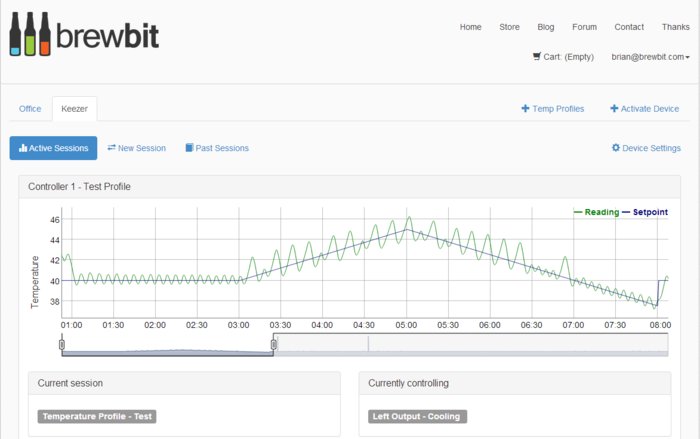Visit the Forum
Viewport: 700px width, 439px height.
coord(584,27)
